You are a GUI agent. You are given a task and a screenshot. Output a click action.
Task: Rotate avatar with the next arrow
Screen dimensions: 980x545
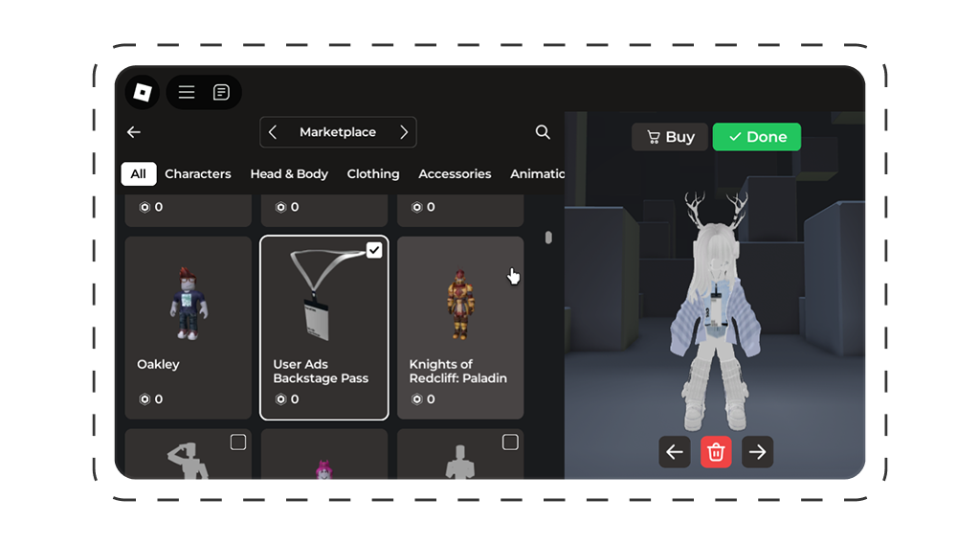point(758,452)
